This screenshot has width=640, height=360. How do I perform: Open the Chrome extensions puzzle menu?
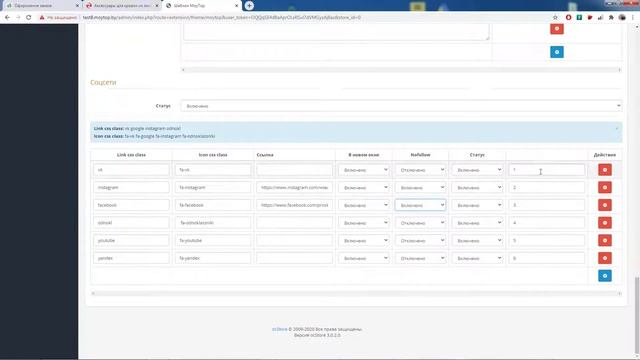(611, 18)
